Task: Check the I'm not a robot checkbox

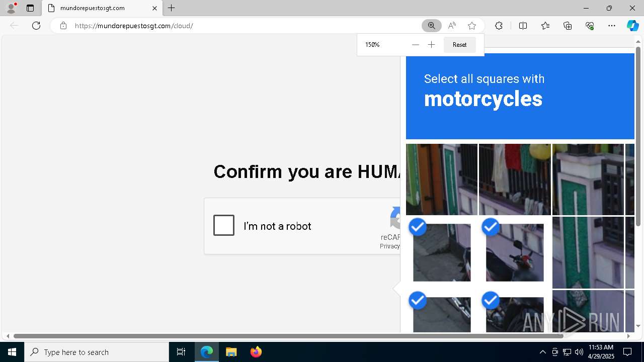Action: (x=224, y=225)
